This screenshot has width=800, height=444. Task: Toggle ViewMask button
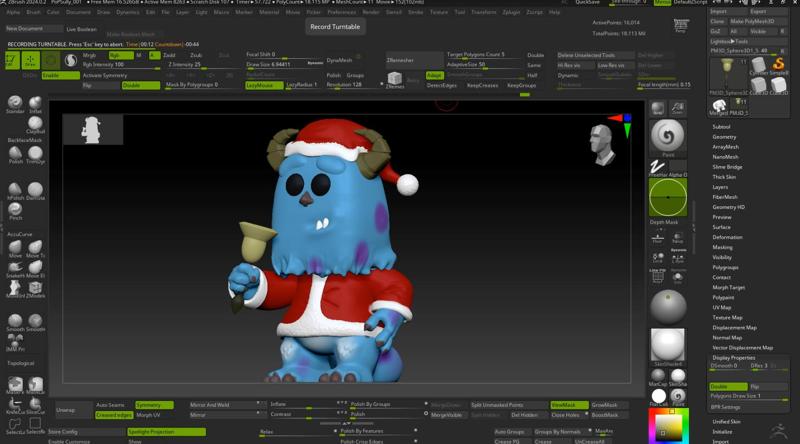pyautogui.click(x=569, y=405)
